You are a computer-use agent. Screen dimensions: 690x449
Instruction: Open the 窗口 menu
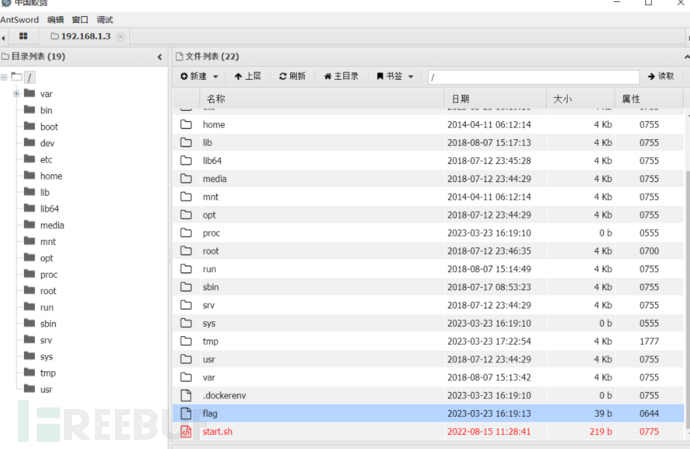point(80,20)
